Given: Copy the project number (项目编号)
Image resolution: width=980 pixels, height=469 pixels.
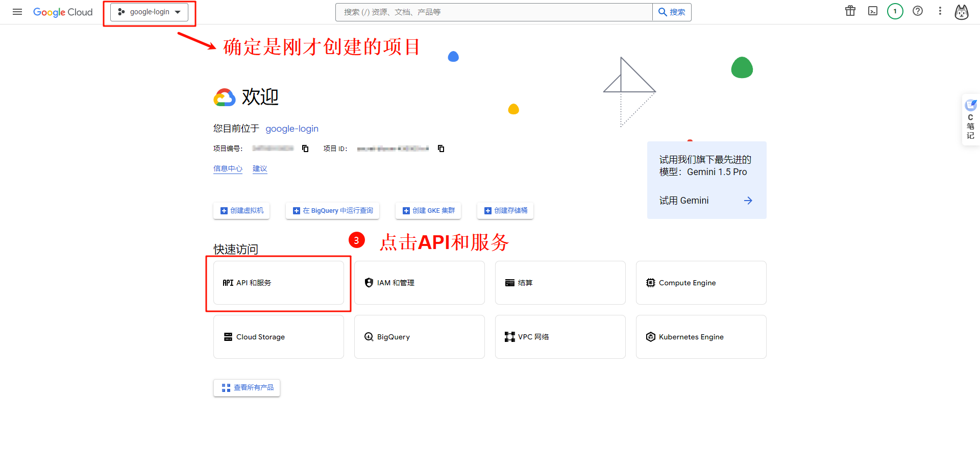Looking at the screenshot, I should coord(305,149).
